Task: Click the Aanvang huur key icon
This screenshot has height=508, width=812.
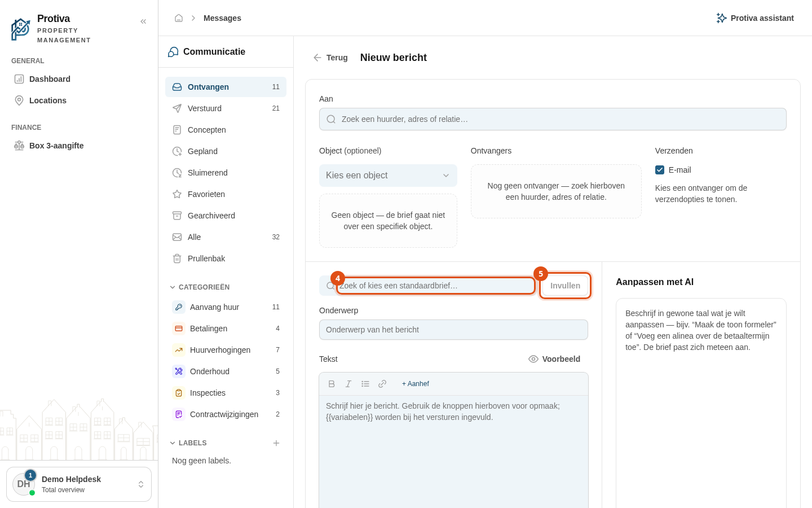Action: [179, 307]
